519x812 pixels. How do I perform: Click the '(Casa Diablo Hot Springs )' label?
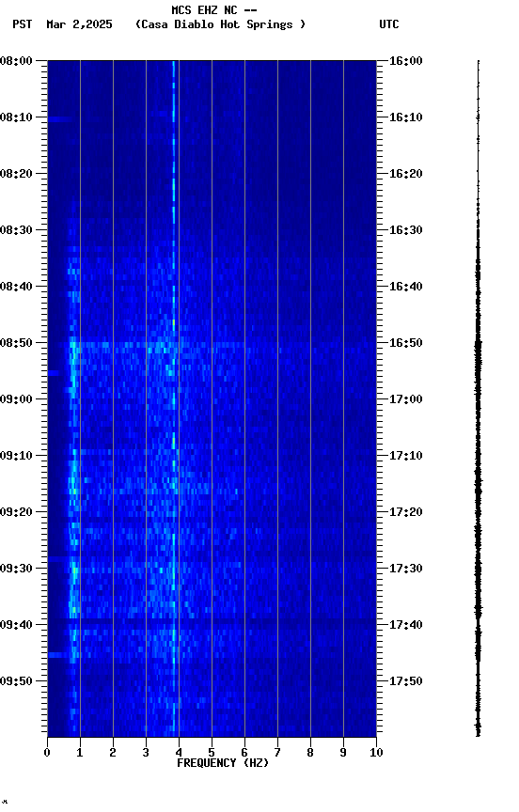(x=221, y=24)
